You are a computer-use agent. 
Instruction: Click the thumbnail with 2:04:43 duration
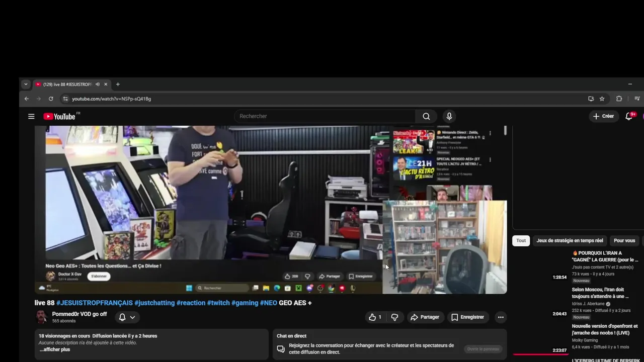pyautogui.click(x=540, y=302)
